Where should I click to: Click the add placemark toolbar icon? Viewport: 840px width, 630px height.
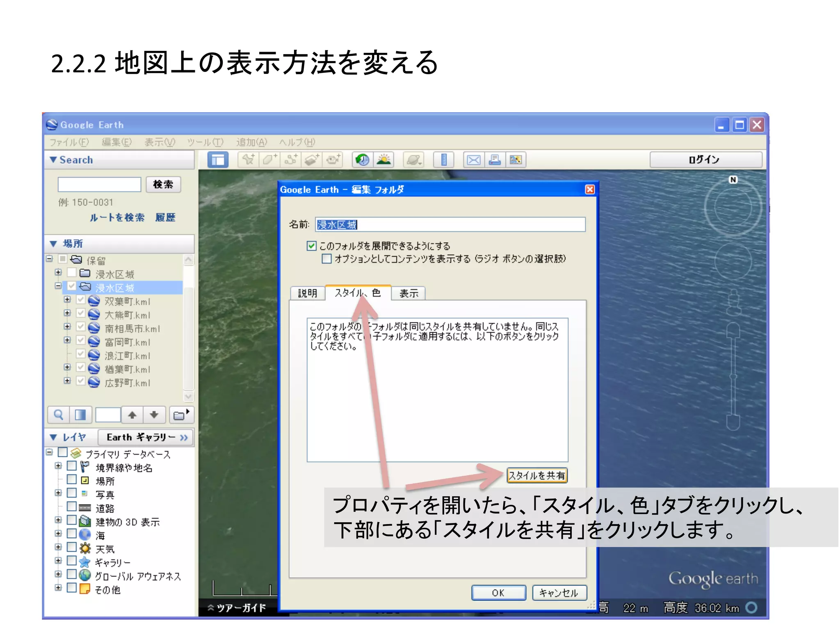pyautogui.click(x=248, y=160)
